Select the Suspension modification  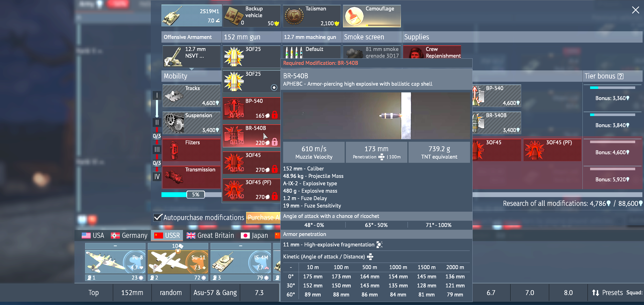[191, 123]
